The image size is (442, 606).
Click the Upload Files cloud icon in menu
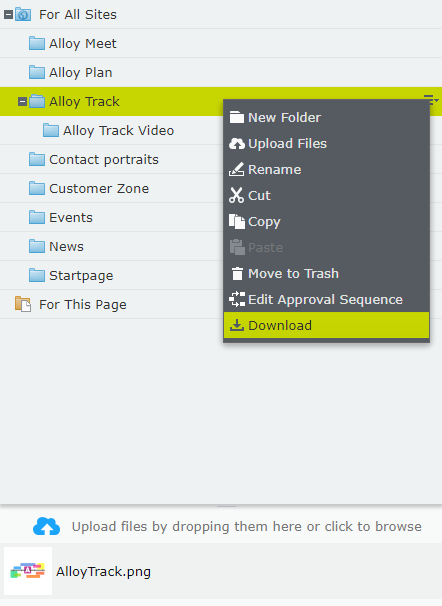pos(236,144)
